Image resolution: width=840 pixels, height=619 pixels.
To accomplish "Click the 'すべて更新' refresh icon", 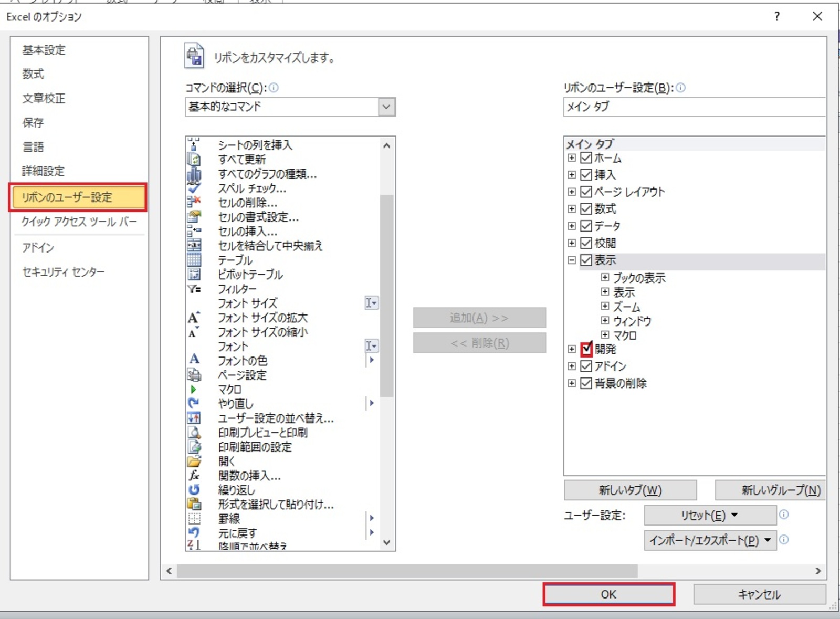I will (x=194, y=159).
